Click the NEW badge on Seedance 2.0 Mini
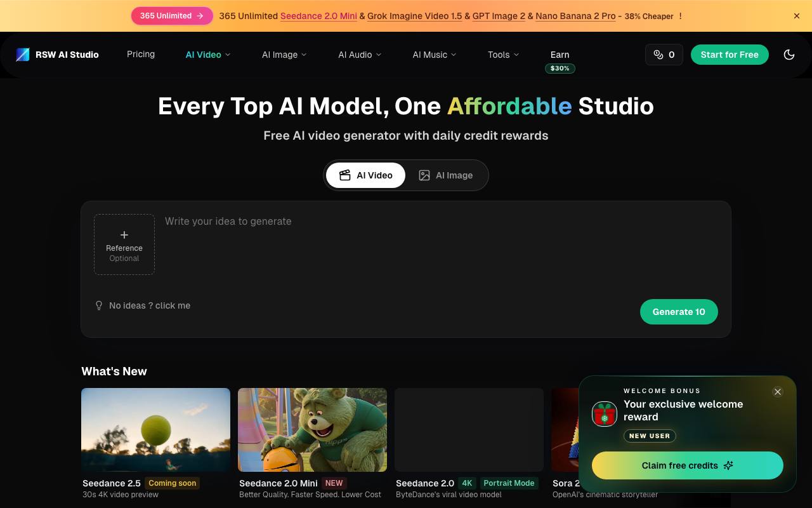This screenshot has height=508, width=812. pyautogui.click(x=334, y=483)
